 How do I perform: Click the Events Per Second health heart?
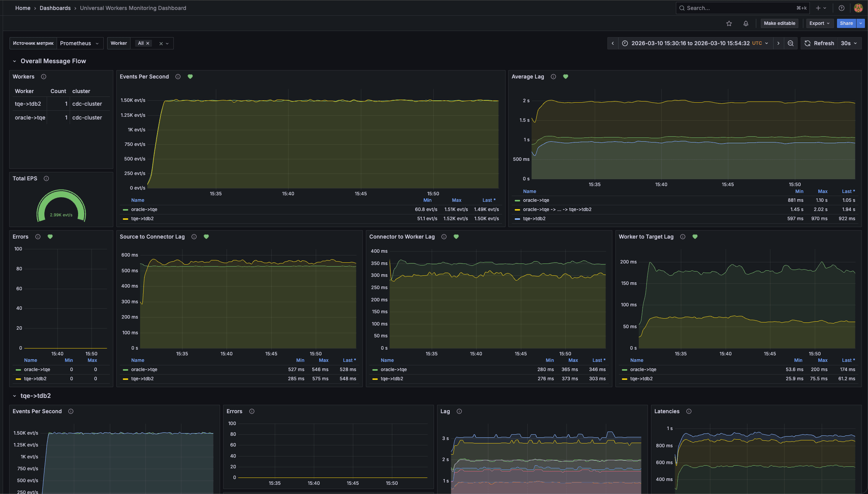tap(190, 77)
